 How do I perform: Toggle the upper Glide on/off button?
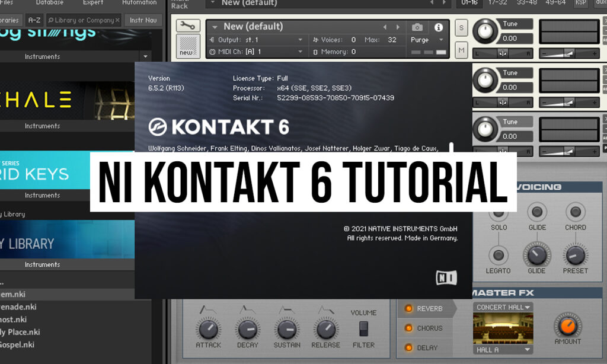tap(537, 212)
